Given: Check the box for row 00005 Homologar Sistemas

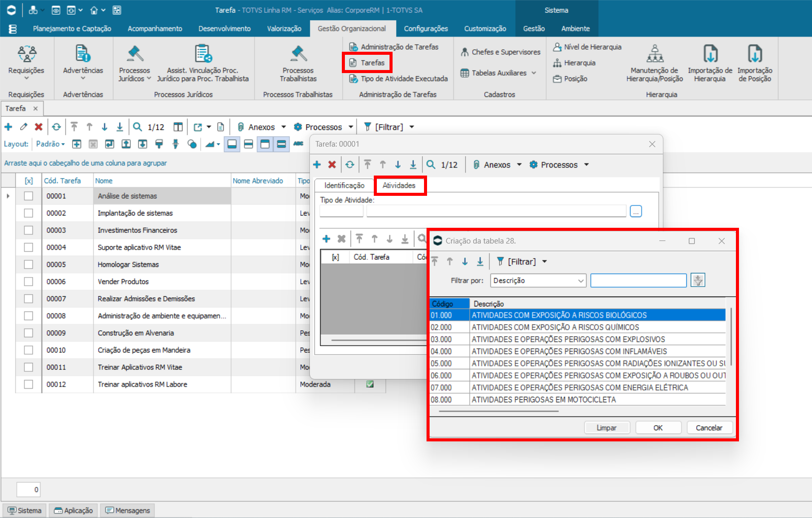Looking at the screenshot, I should pos(28,264).
